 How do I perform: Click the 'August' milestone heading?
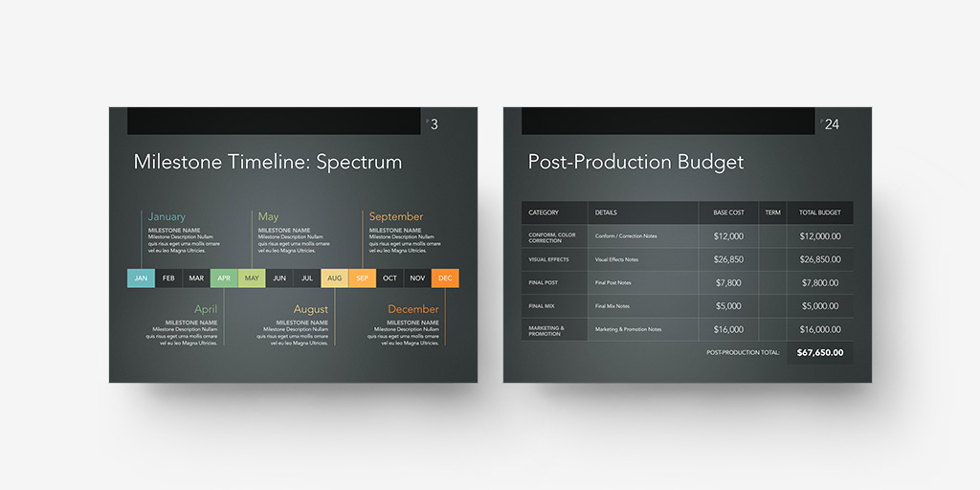(x=311, y=309)
